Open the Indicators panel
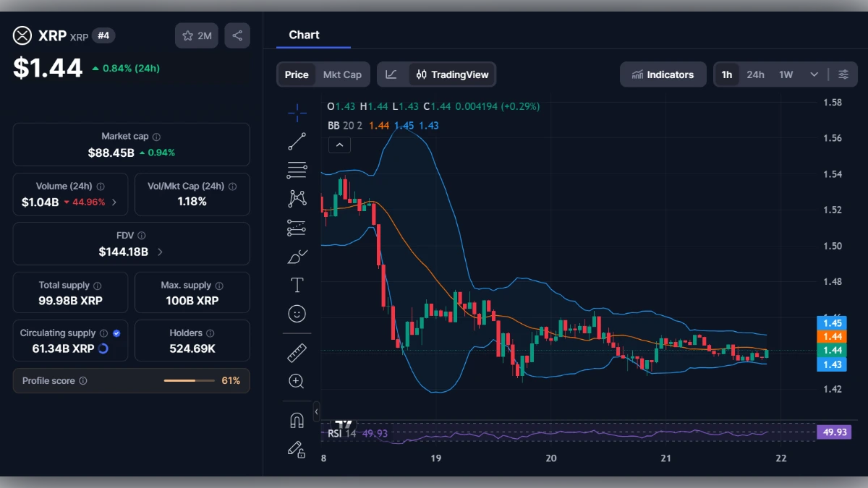The width and height of the screenshot is (868, 488). (663, 74)
